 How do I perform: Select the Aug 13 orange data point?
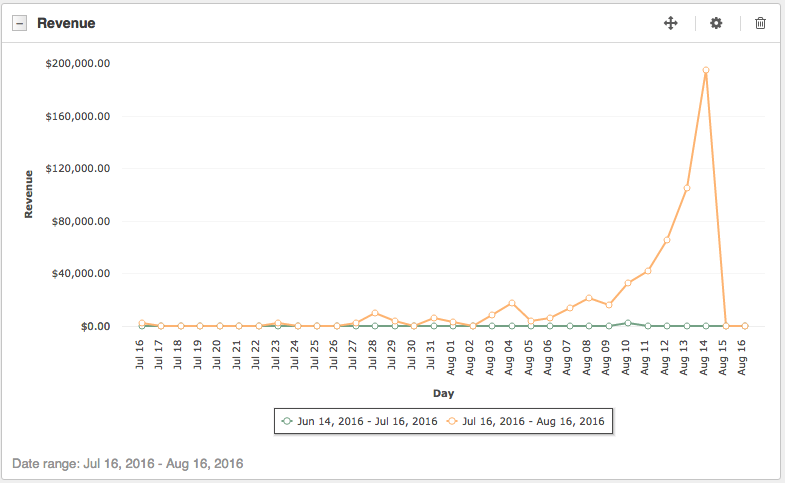pyautogui.click(x=686, y=188)
